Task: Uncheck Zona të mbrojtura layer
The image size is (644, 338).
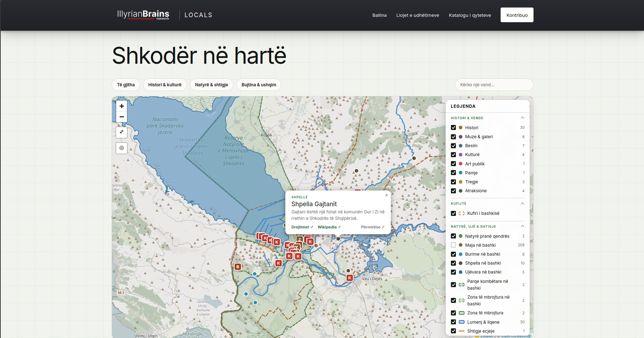Action: pyautogui.click(x=453, y=313)
